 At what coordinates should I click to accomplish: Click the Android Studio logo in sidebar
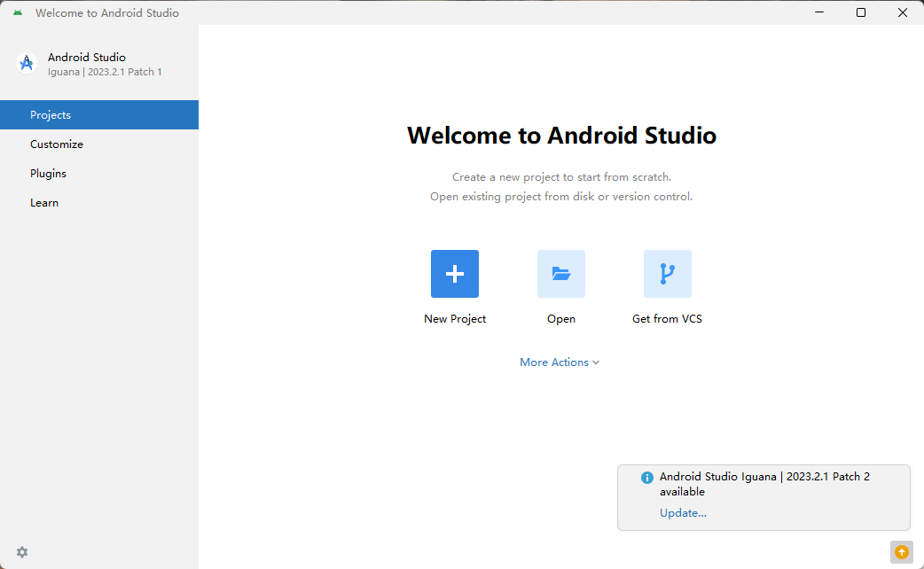click(27, 63)
